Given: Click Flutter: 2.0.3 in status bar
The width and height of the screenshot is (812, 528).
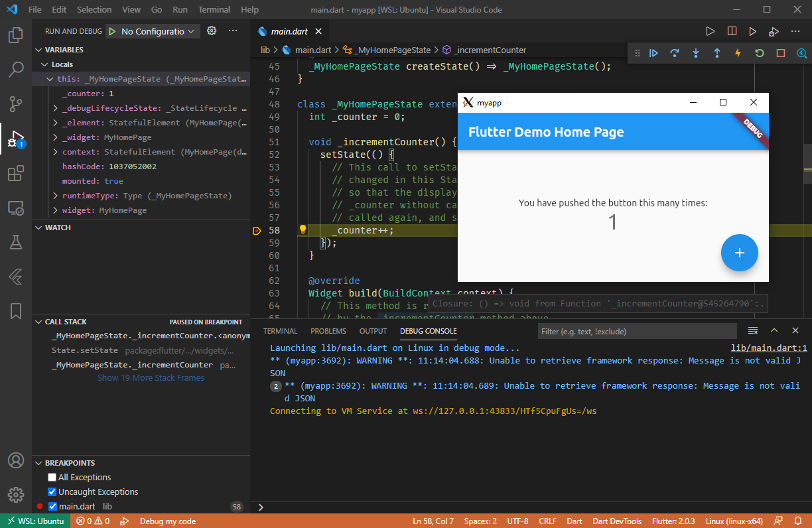Looking at the screenshot, I should click(x=672, y=521).
